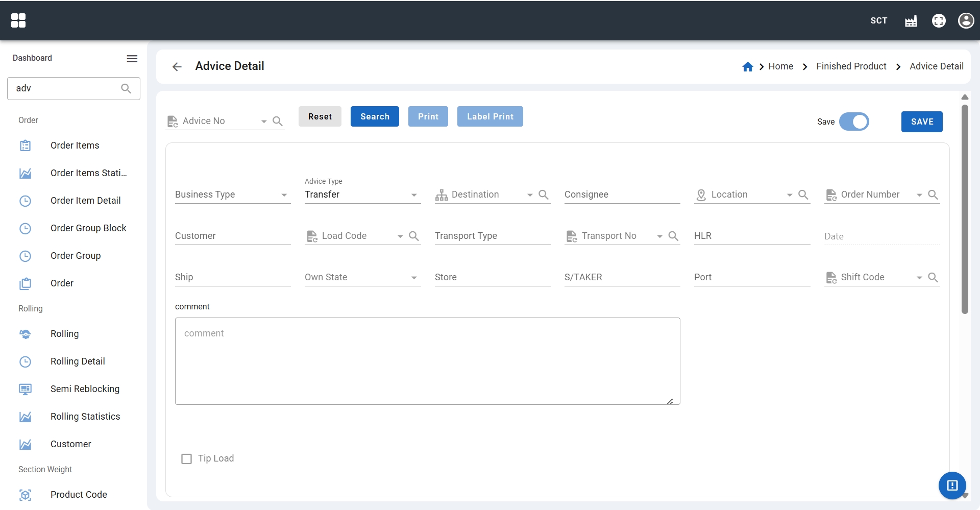Click into the comment text area
Viewport: 980px width, 510px height.
(427, 361)
